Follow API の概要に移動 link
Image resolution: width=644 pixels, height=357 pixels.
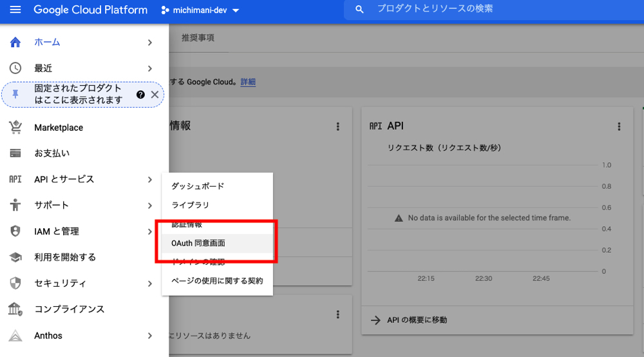417,320
